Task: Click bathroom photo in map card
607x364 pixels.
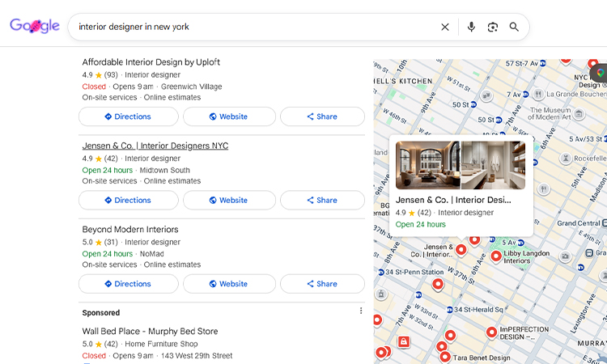Action: coord(494,165)
